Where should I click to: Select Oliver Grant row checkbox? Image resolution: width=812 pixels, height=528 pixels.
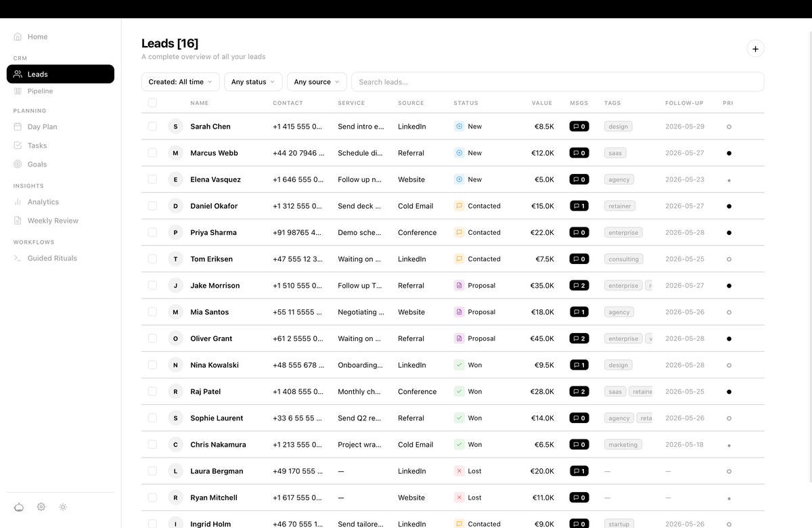point(152,338)
